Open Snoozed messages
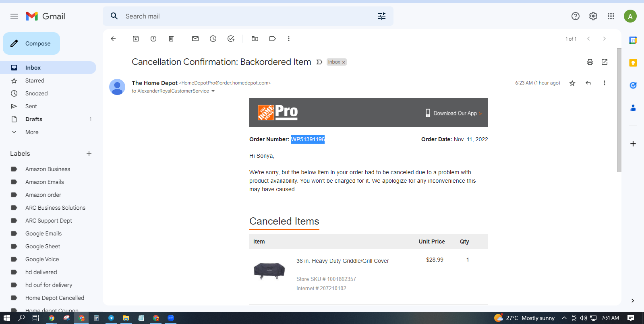 pyautogui.click(x=48, y=93)
